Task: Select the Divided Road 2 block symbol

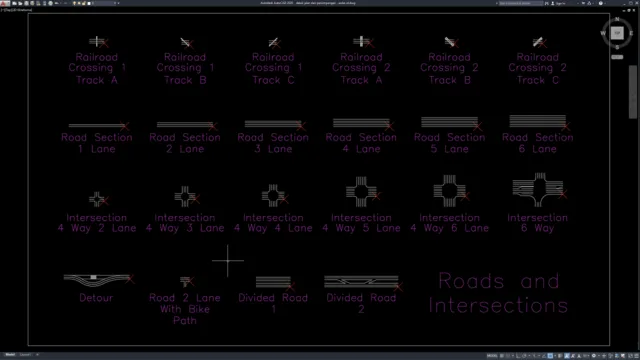Action: pyautogui.click(x=362, y=282)
